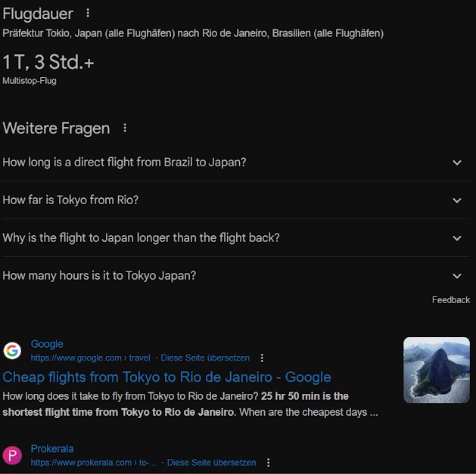Click the google.com travel URL breadcrumb
Image resolution: width=476 pixels, height=474 pixels.
[91, 358]
